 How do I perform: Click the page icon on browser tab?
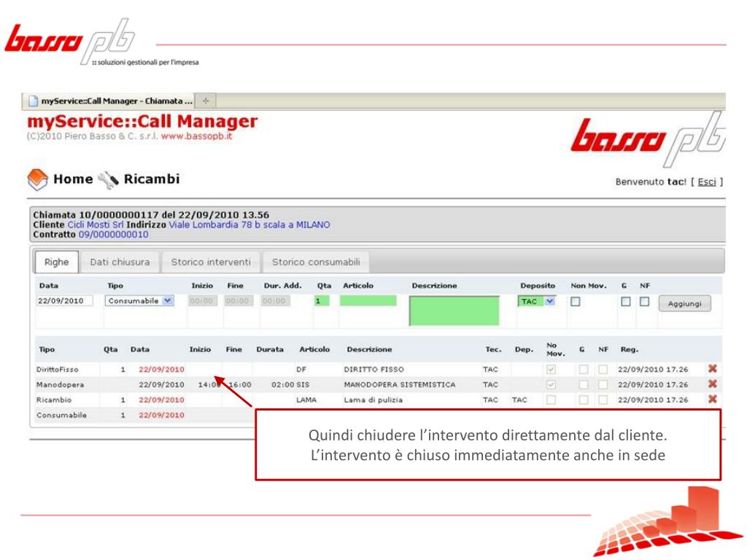[x=33, y=101]
